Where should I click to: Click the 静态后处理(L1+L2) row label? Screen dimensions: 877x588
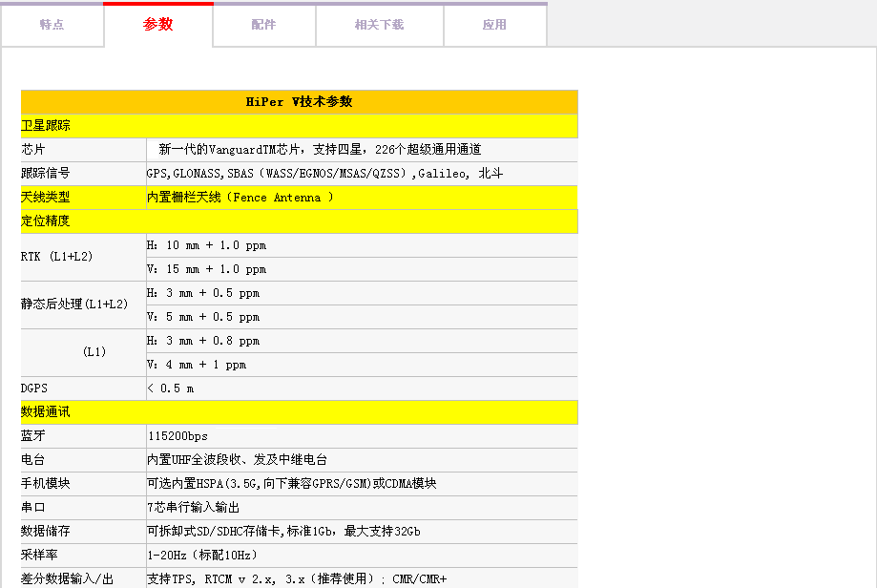point(74,304)
